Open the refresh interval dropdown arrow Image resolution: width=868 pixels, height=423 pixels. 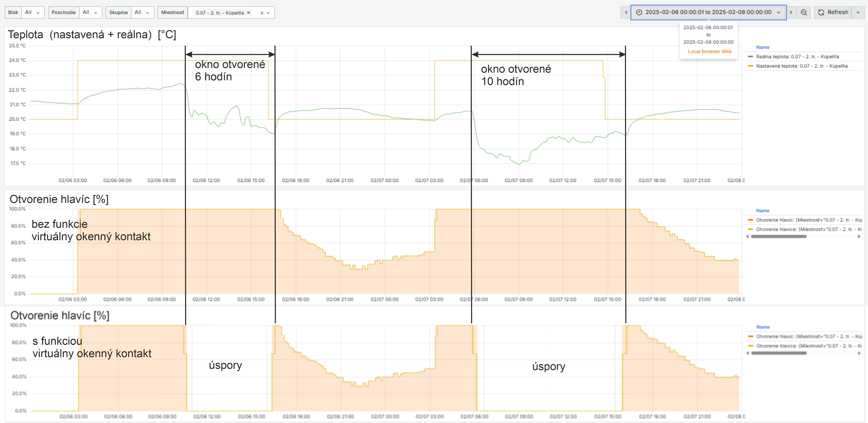[858, 12]
